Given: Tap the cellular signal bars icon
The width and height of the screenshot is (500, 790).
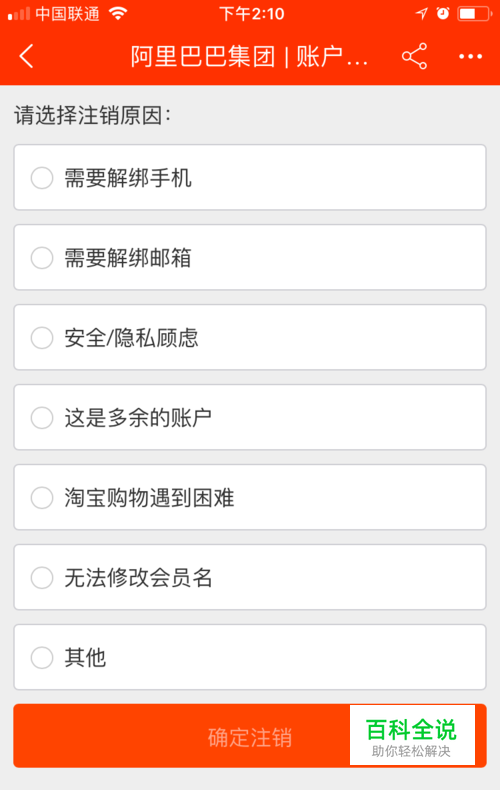Looking at the screenshot, I should (x=19, y=14).
